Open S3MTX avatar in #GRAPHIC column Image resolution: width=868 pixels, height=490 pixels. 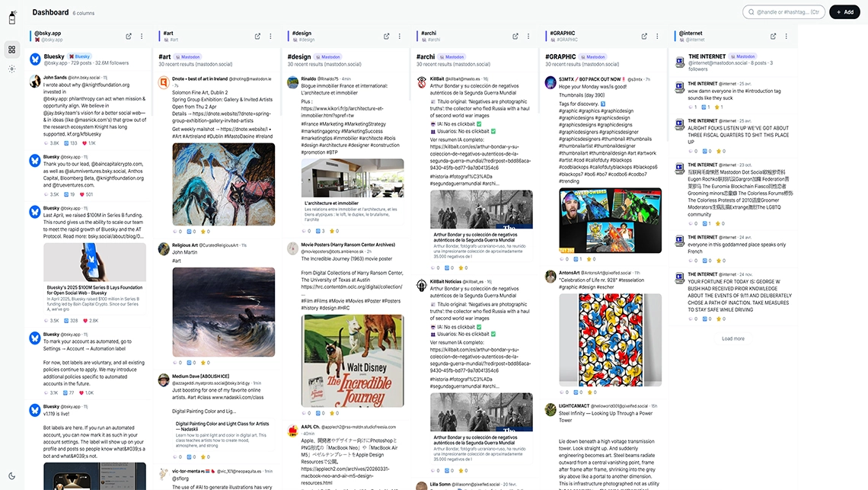coord(550,82)
